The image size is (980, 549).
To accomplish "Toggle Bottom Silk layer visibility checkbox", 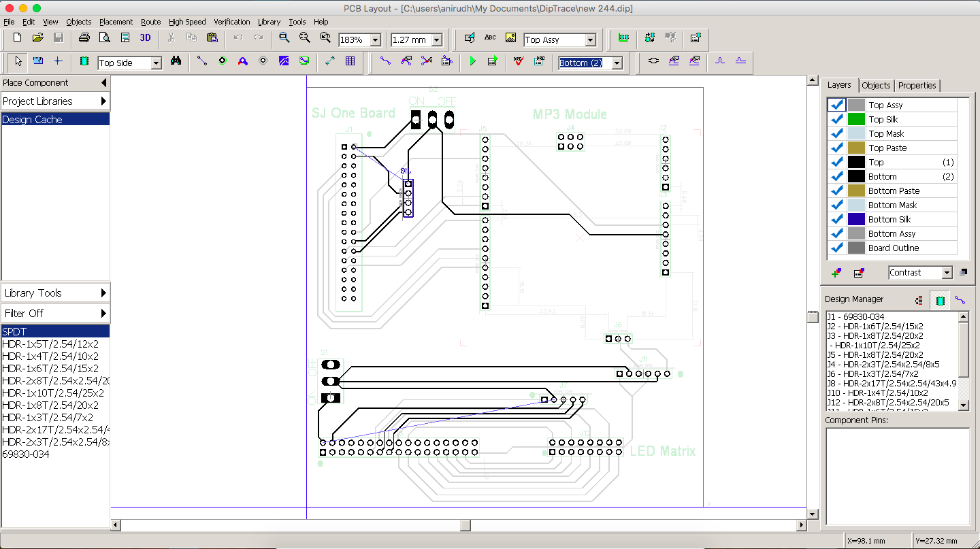I will (837, 219).
